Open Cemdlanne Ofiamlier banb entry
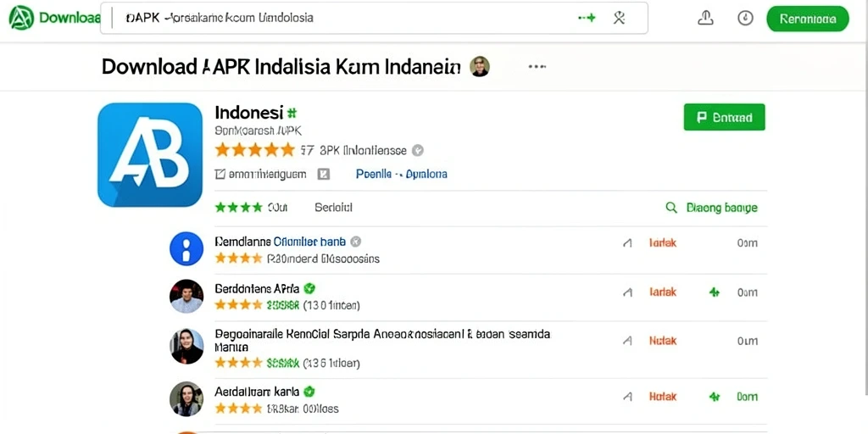 tap(280, 242)
